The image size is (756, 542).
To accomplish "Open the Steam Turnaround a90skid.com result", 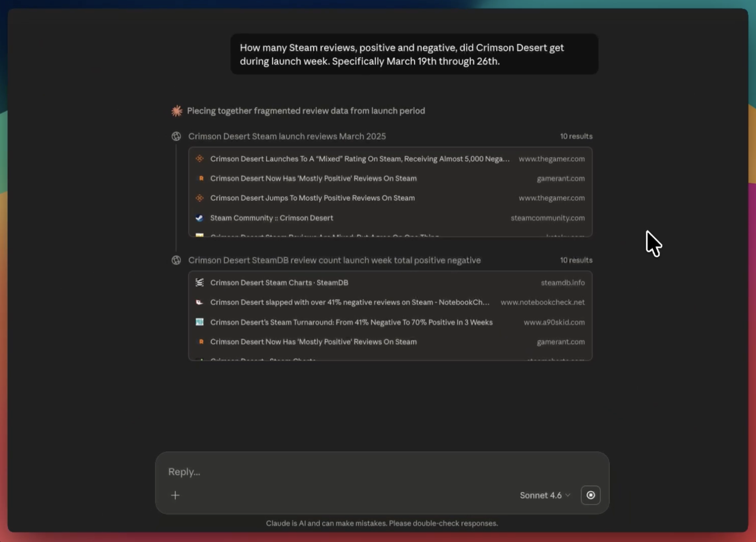I will tap(390, 322).
